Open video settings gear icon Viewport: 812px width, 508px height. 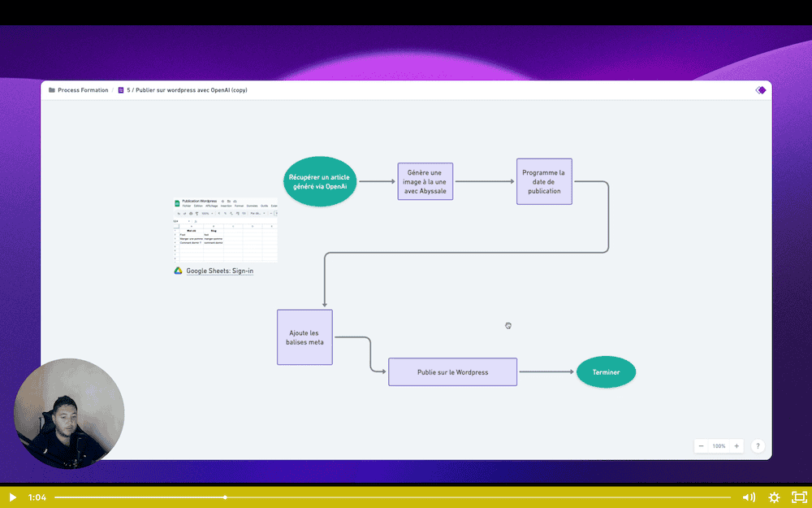click(x=774, y=497)
